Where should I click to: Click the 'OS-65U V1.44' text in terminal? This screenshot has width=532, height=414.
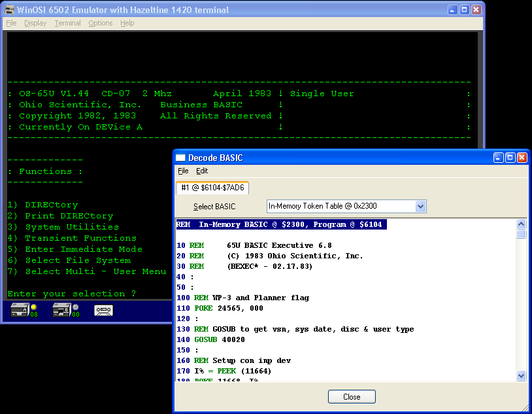pyautogui.click(x=54, y=94)
